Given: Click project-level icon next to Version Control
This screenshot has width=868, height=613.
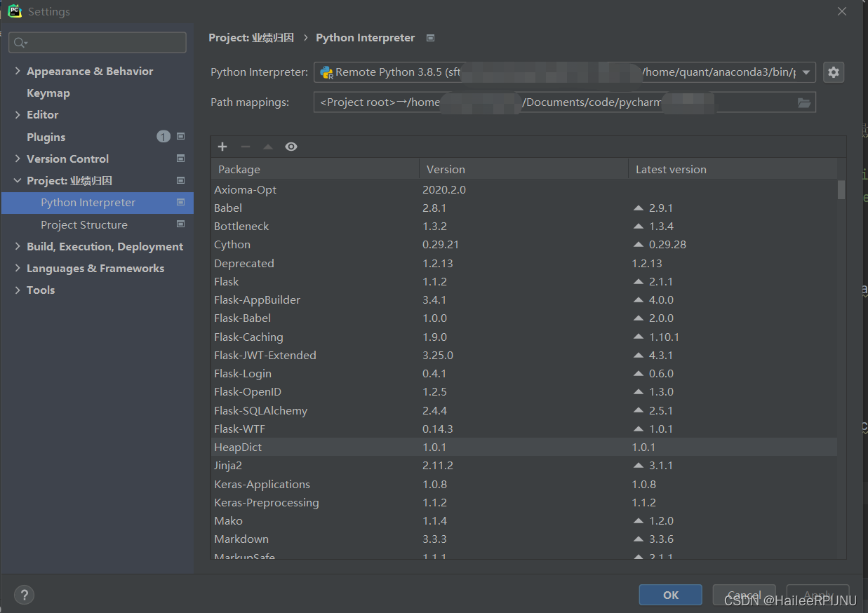Looking at the screenshot, I should [x=180, y=159].
